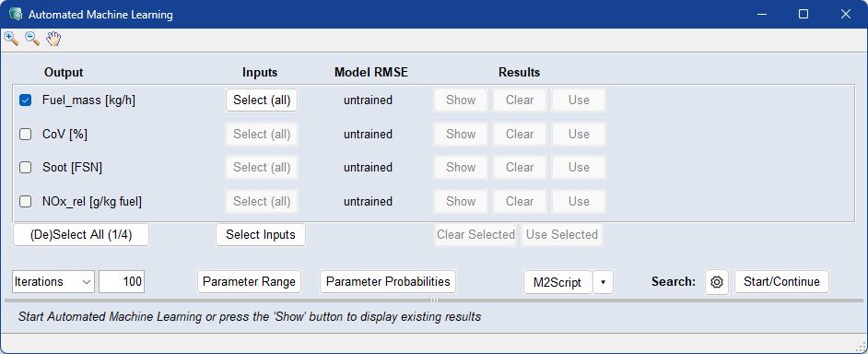Enable the CoV [%] output checkbox

(x=26, y=134)
